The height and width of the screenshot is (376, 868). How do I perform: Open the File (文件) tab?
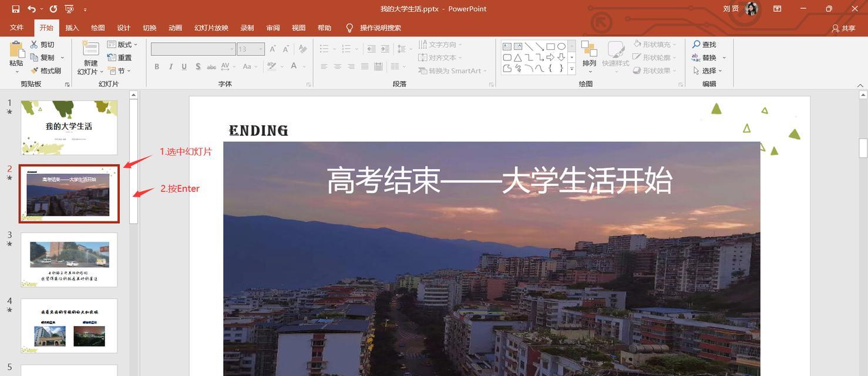pos(16,28)
